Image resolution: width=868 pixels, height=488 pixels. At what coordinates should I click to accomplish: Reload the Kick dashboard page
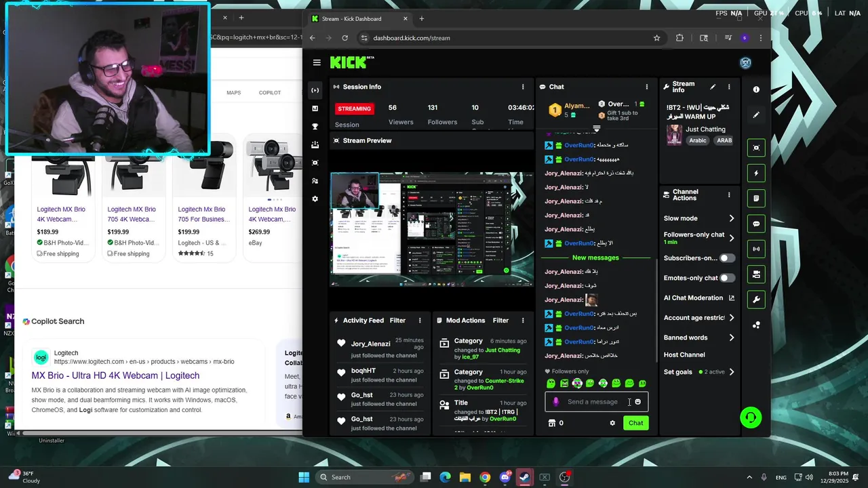344,38
